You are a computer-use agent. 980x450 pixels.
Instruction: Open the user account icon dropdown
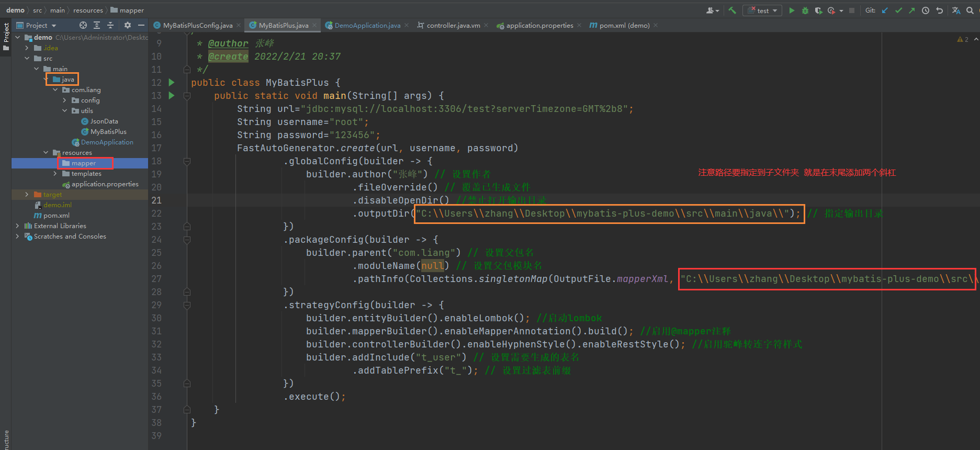pos(712,10)
